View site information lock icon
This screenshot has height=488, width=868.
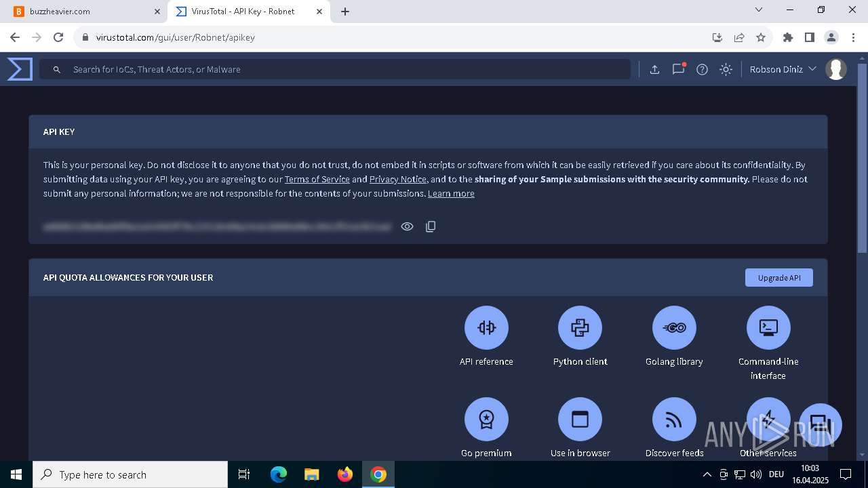click(x=85, y=37)
